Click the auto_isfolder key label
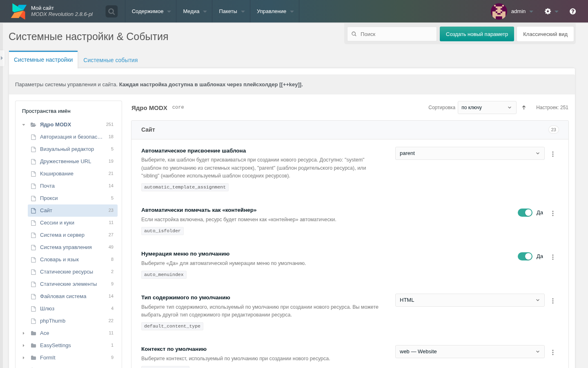The height and width of the screenshot is (368, 588). point(163,231)
